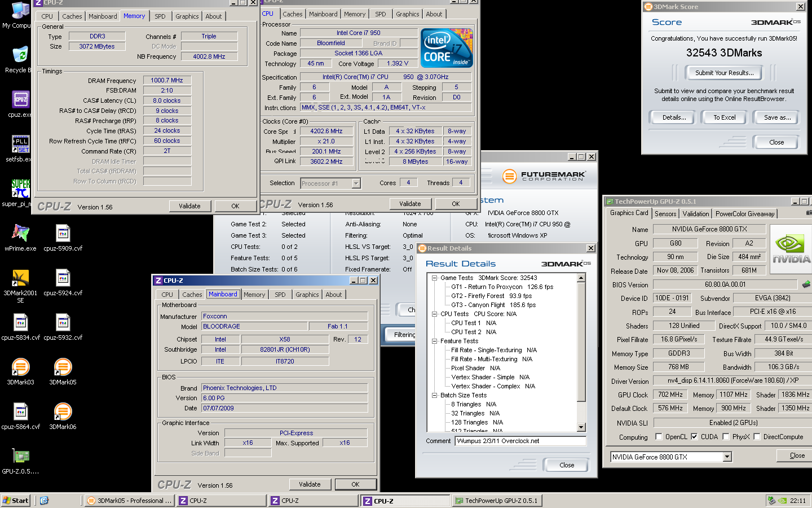This screenshot has height=508, width=812.
Task: Launch 3DMark03 desktop shortcut
Action: pyautogui.click(x=20, y=367)
